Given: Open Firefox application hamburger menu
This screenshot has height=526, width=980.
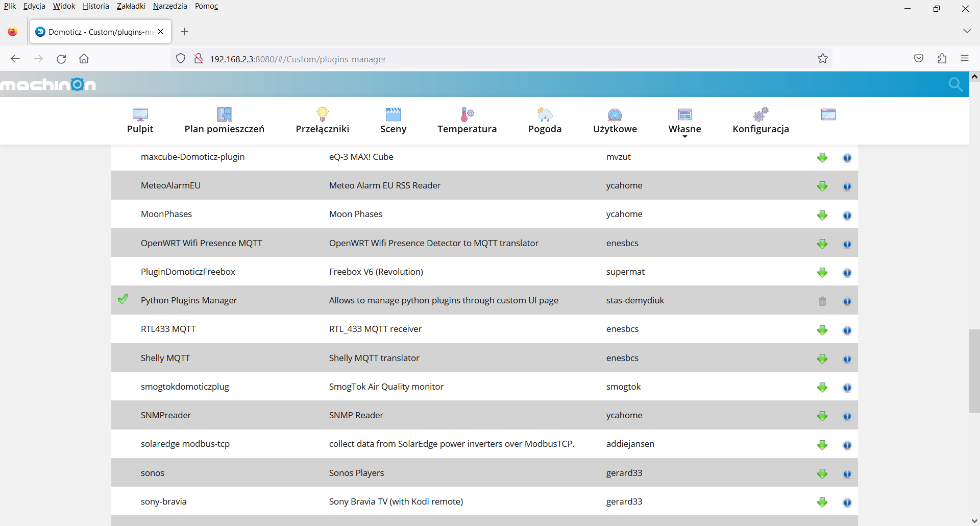Looking at the screenshot, I should coord(965,59).
